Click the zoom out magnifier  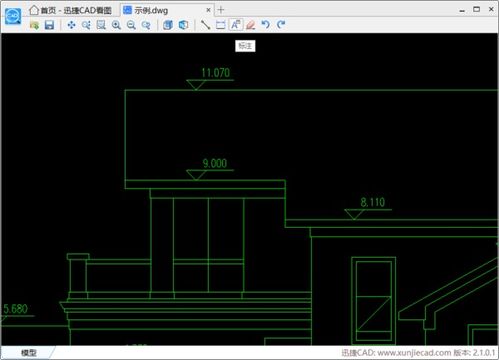[x=131, y=25]
